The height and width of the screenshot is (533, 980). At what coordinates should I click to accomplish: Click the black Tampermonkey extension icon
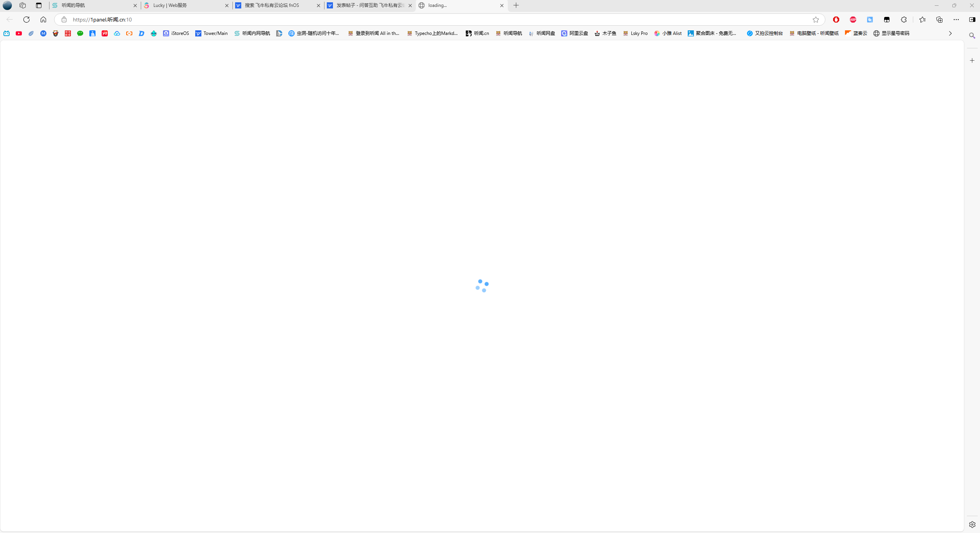click(887, 20)
